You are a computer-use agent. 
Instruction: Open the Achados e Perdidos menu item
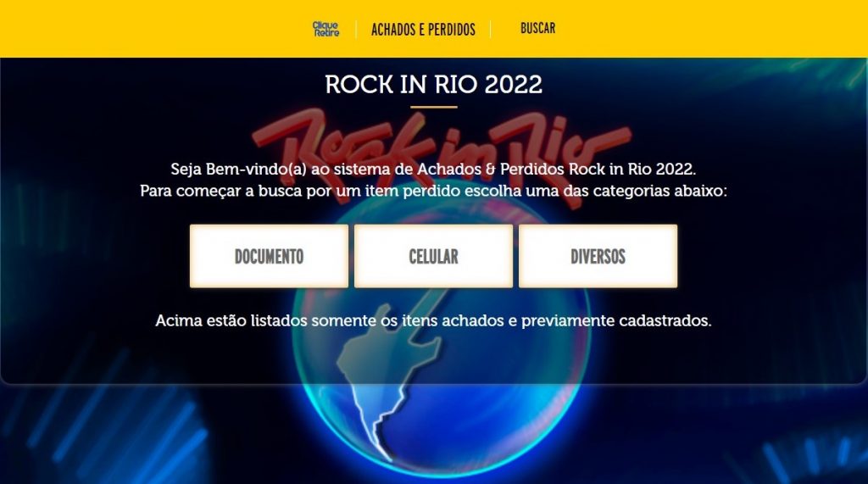point(423,30)
